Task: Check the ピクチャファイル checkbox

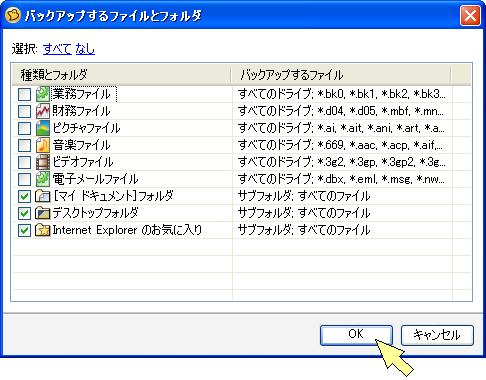Action: click(x=24, y=129)
